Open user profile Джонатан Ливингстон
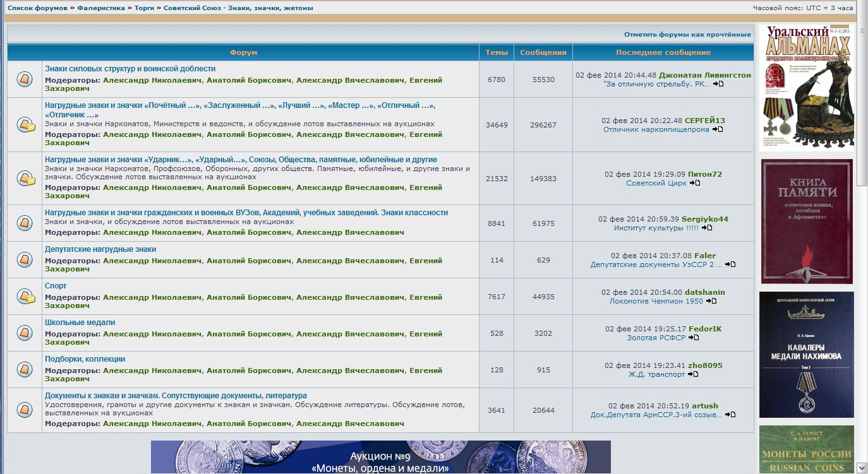 pos(705,75)
